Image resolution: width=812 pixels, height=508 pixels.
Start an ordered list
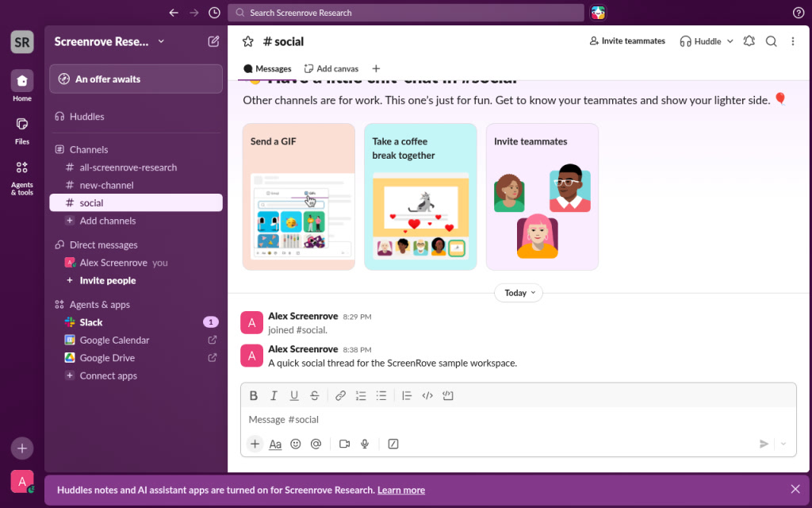point(361,396)
